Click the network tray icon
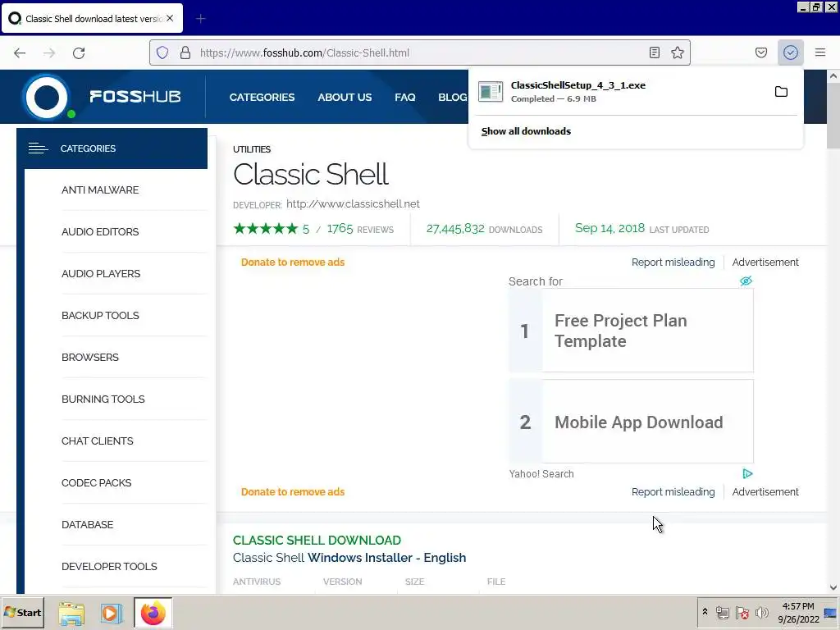Image resolution: width=840 pixels, height=630 pixels. (723, 613)
